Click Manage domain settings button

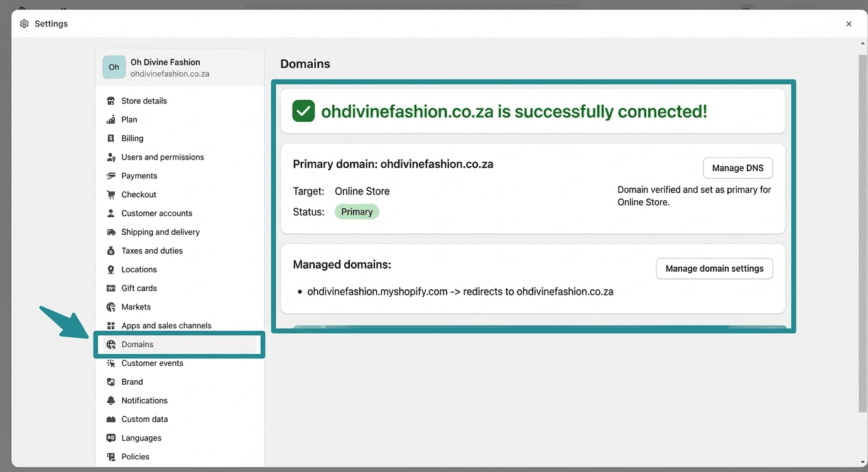point(714,269)
